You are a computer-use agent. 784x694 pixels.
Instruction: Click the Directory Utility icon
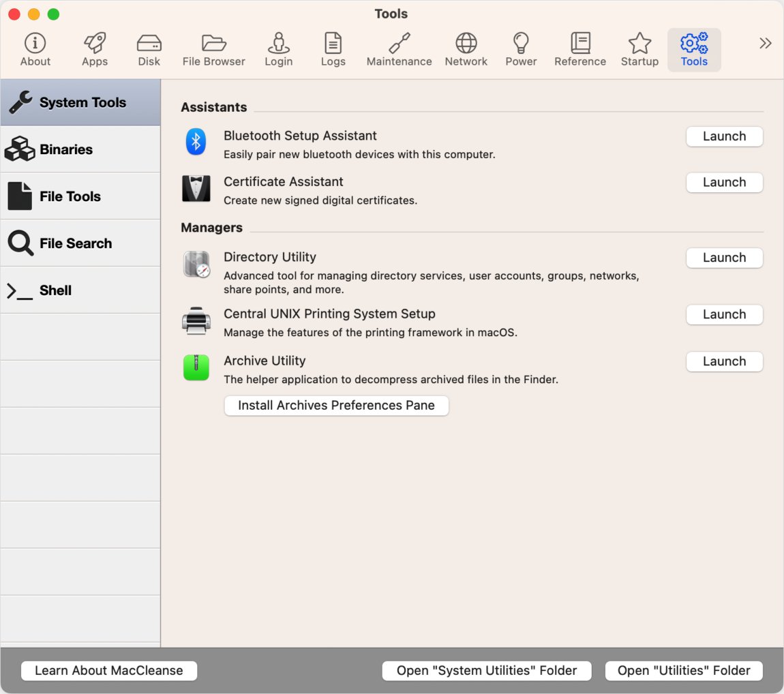tap(196, 264)
